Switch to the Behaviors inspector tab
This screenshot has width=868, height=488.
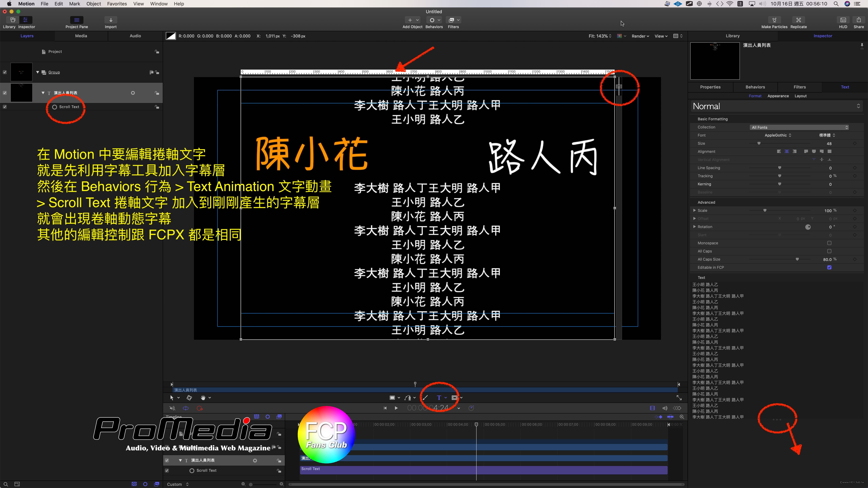pos(755,87)
